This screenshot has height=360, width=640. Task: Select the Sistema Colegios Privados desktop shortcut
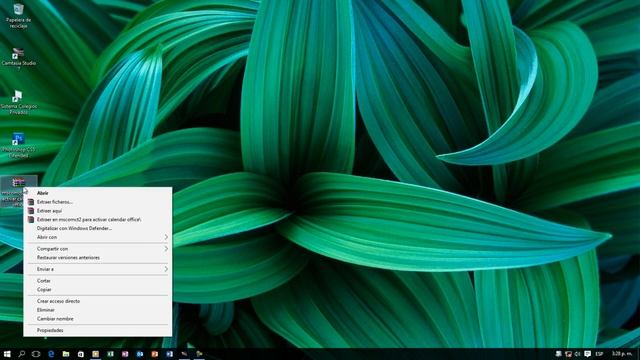[18, 102]
